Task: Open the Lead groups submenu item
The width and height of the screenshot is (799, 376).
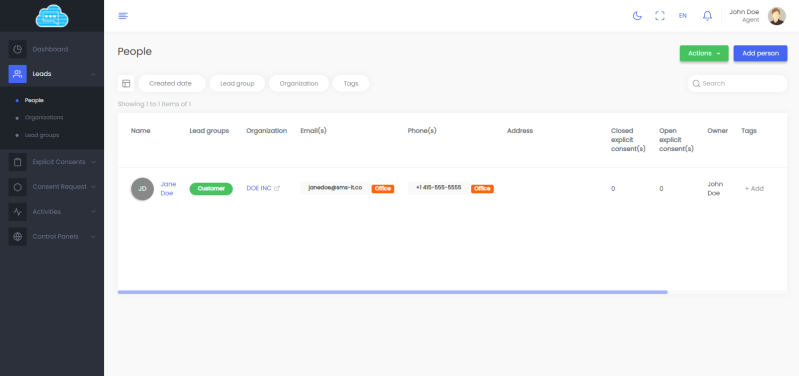Action: [42, 135]
